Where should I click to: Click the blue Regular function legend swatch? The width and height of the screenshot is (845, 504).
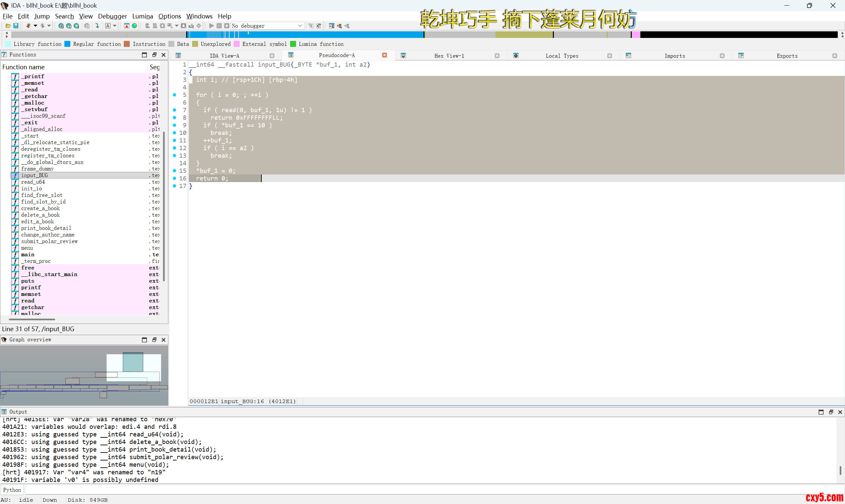point(67,44)
